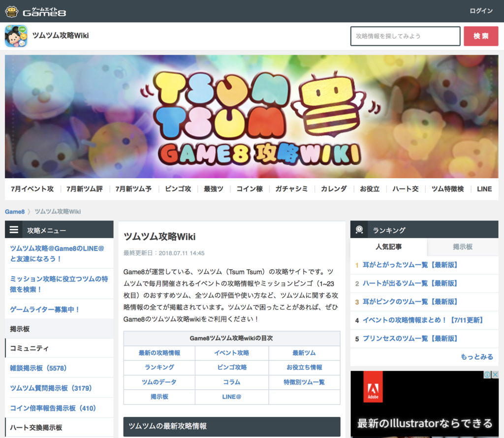Open the ハート交 nav item
Screen dimensions: 504x438
pos(406,189)
